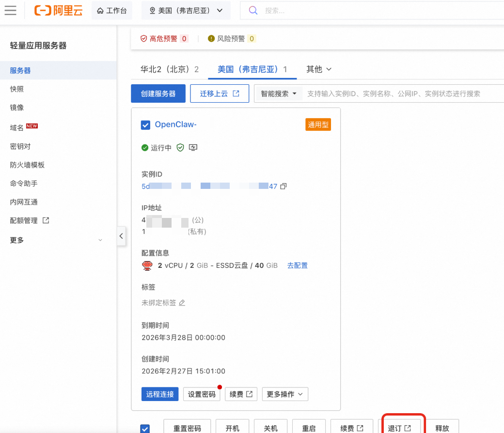
Task: Click the green 运行中 status icon
Action: pyautogui.click(x=145, y=148)
